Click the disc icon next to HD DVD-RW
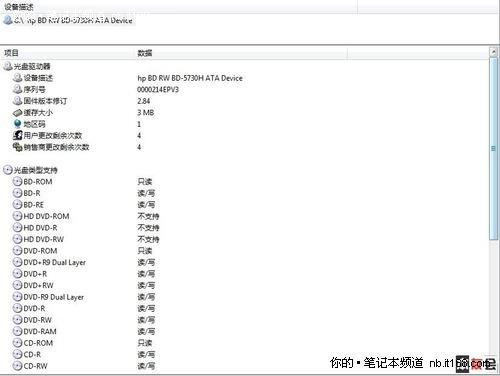 coord(17,239)
